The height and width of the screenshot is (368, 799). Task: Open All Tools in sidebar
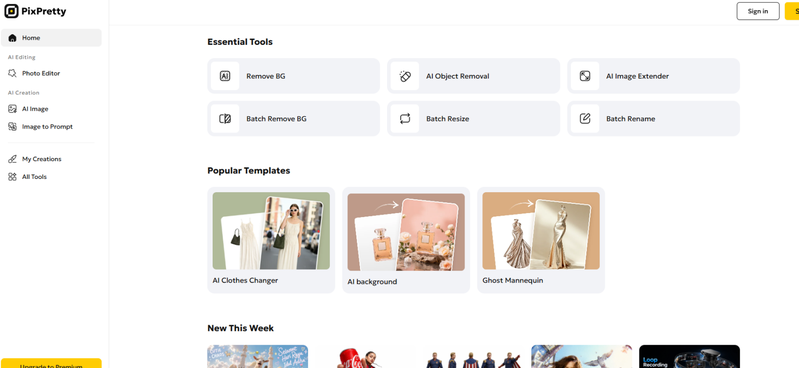(51, 177)
